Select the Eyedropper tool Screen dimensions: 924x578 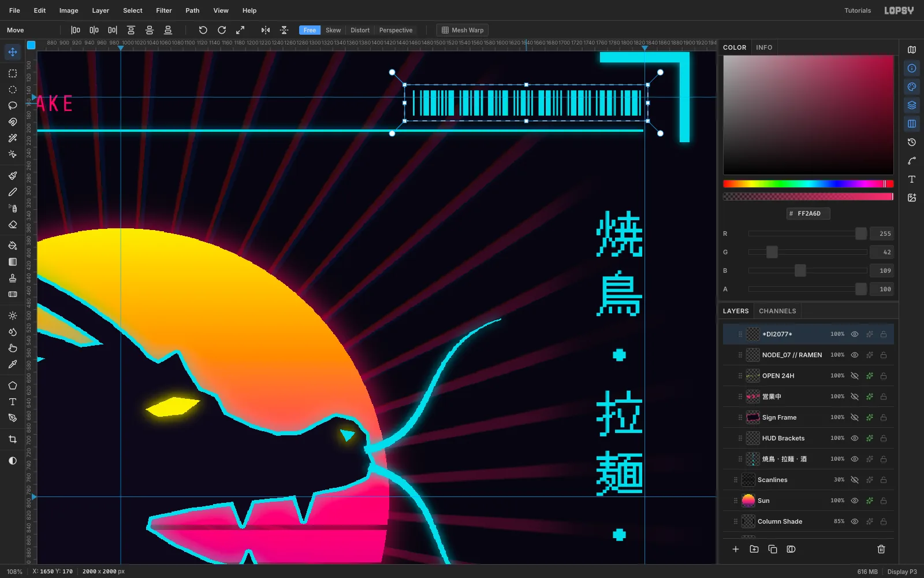(13, 364)
